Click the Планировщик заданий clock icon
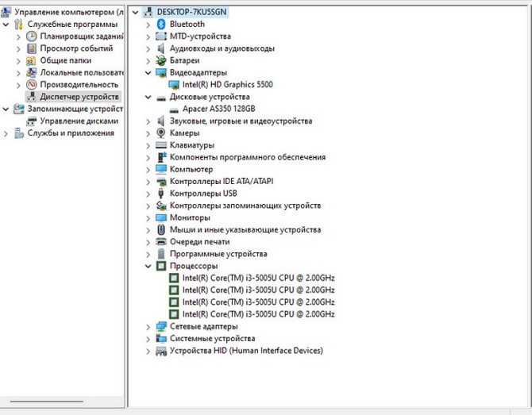 32,37
